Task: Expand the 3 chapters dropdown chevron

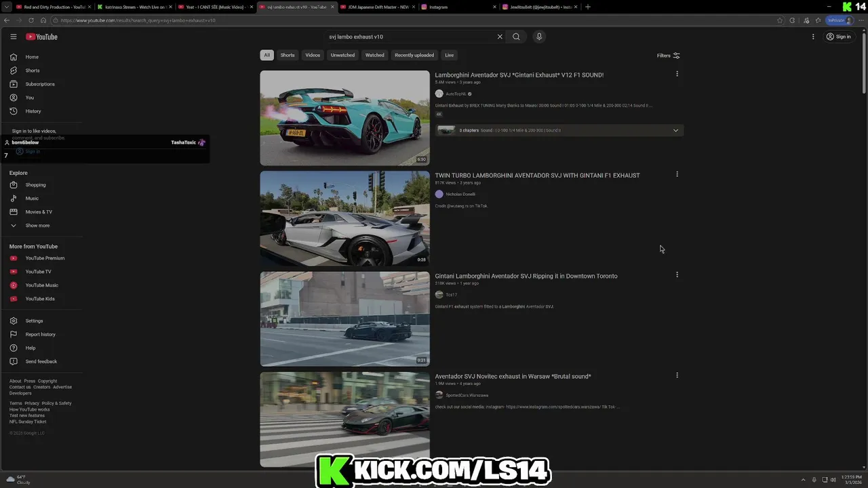Action: [675, 130]
